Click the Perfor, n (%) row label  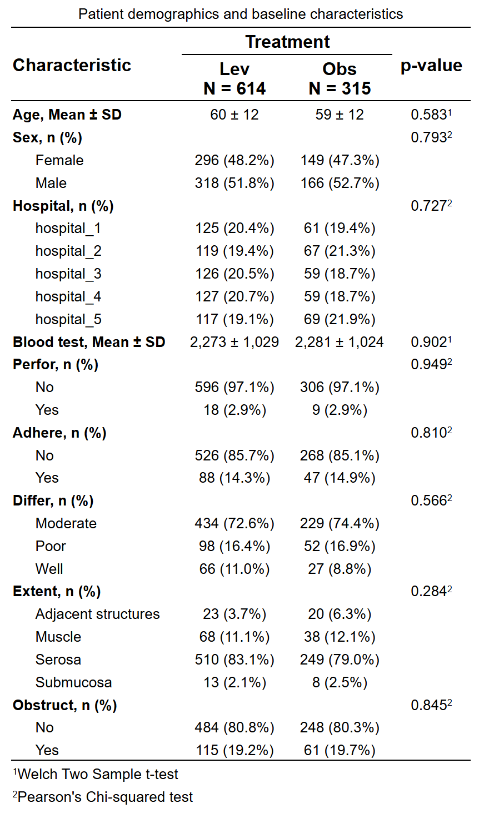[56, 365]
